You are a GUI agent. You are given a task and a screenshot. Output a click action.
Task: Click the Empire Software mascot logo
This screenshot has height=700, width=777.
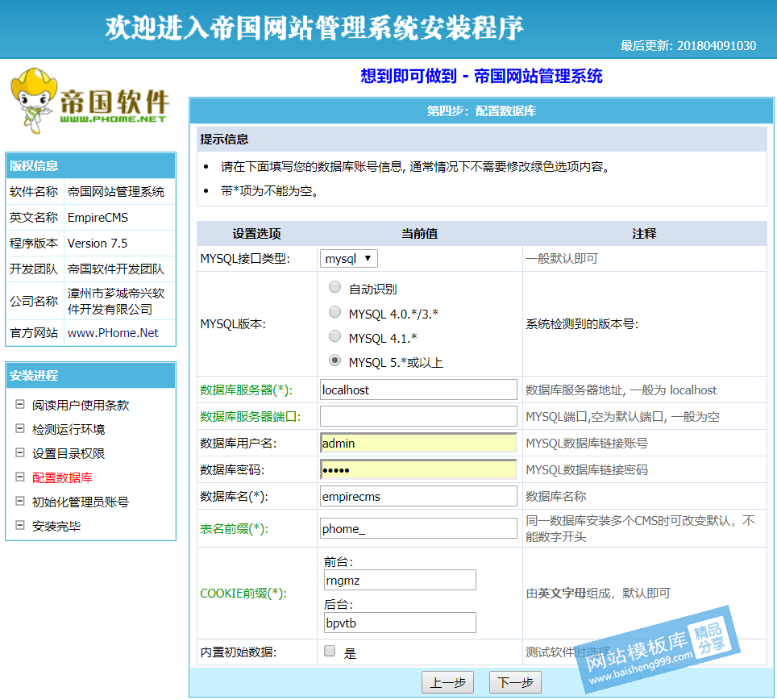[x=90, y=101]
